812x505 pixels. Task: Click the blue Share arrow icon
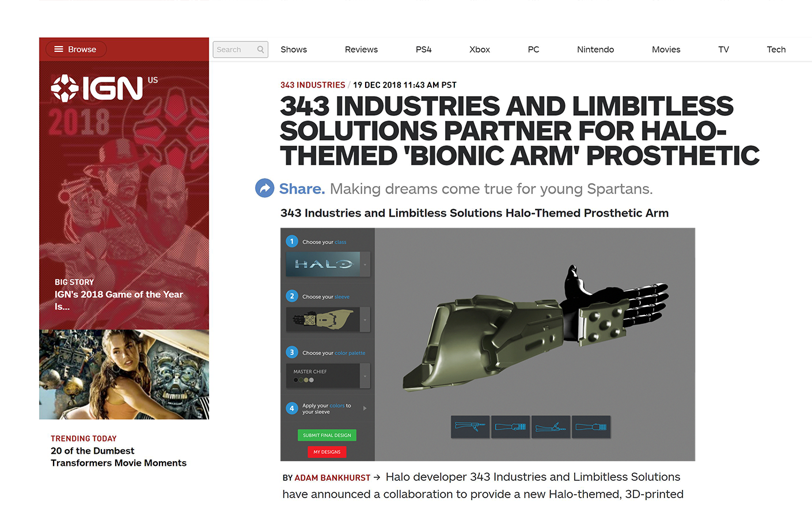click(264, 188)
